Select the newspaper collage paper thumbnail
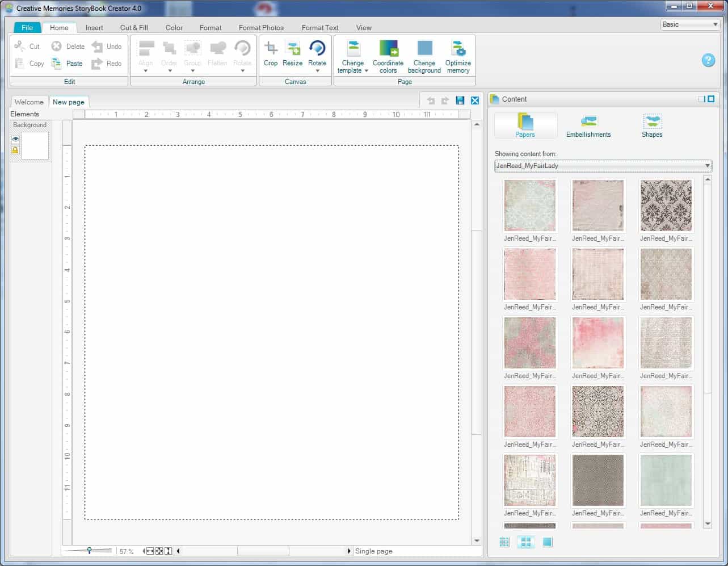728x566 pixels. click(x=530, y=480)
